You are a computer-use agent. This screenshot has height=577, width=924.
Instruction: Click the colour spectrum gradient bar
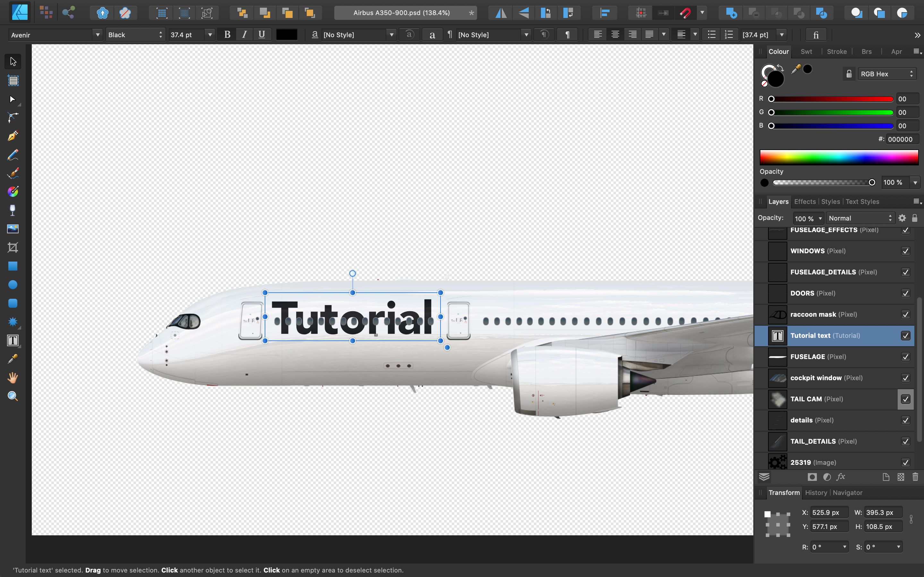click(839, 157)
